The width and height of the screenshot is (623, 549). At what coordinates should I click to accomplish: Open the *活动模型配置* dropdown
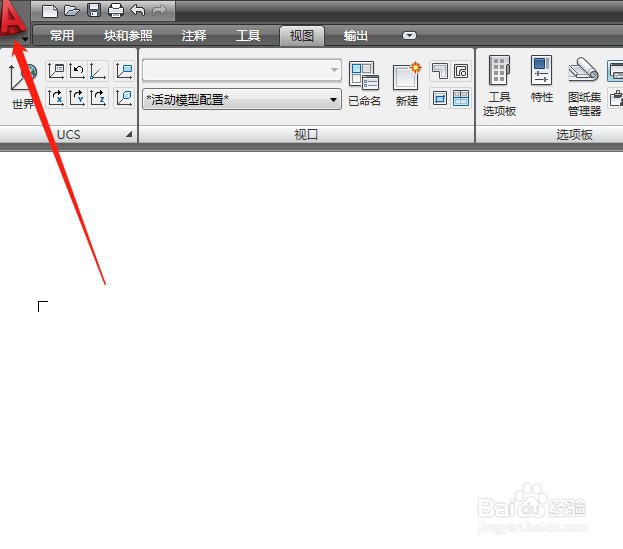click(x=242, y=99)
